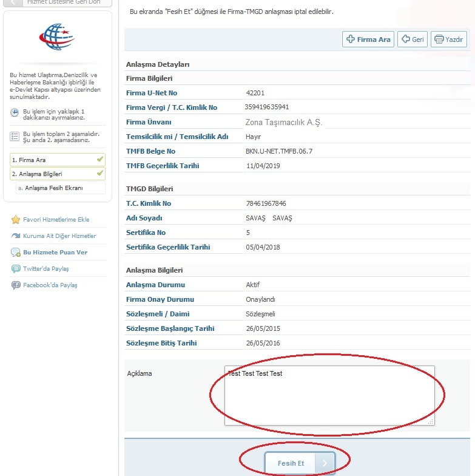Share via the Twitter speech bubble icon
This screenshot has width=475, height=476.
coord(16,269)
